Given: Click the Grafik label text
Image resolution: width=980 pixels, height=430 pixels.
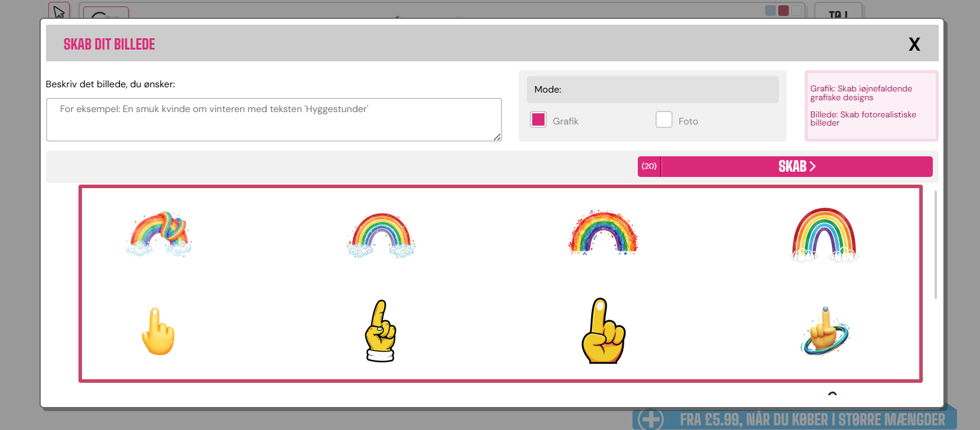Looking at the screenshot, I should coord(565,121).
